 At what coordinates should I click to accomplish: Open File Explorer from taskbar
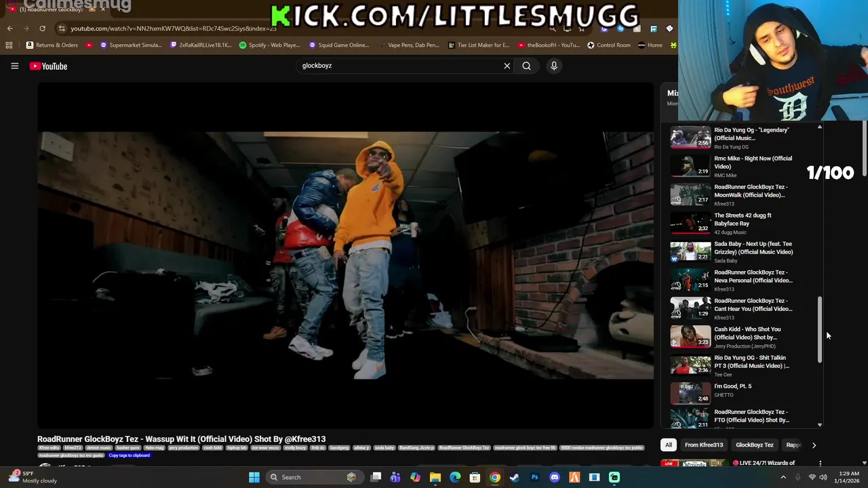(x=435, y=477)
